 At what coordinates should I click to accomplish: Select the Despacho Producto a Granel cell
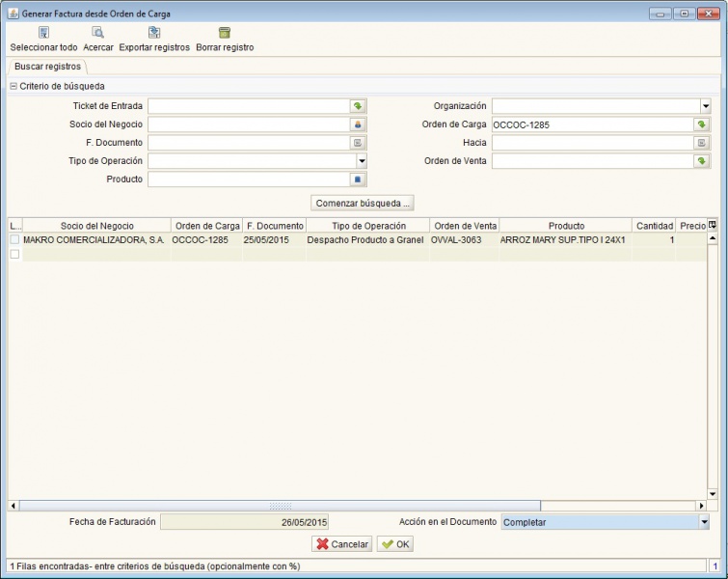pos(368,239)
